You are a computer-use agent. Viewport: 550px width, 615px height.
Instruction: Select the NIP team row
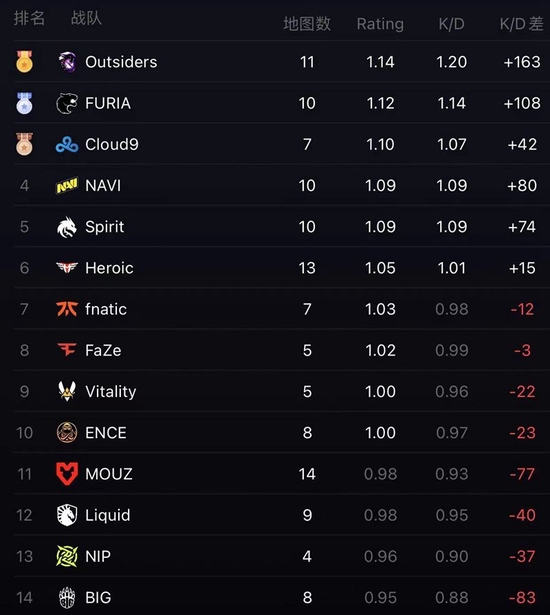[282, 556]
